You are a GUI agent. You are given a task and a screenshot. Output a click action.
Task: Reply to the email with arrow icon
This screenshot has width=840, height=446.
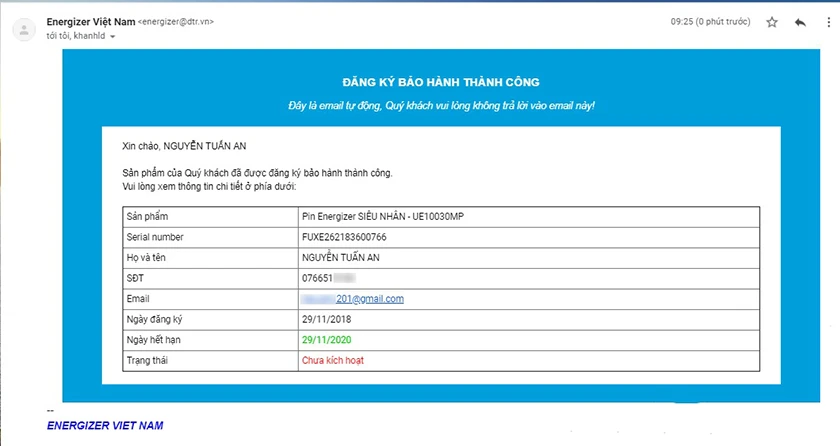click(800, 22)
